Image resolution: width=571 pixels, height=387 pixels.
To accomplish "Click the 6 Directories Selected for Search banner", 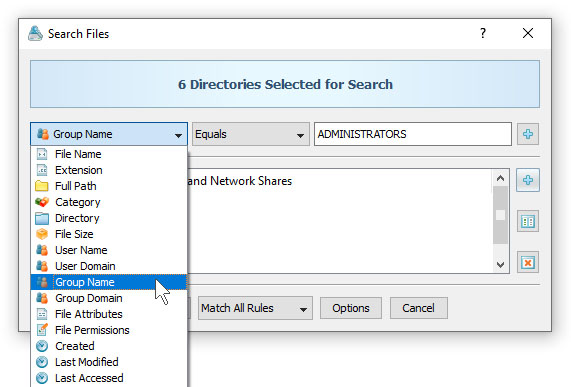I will click(x=285, y=84).
